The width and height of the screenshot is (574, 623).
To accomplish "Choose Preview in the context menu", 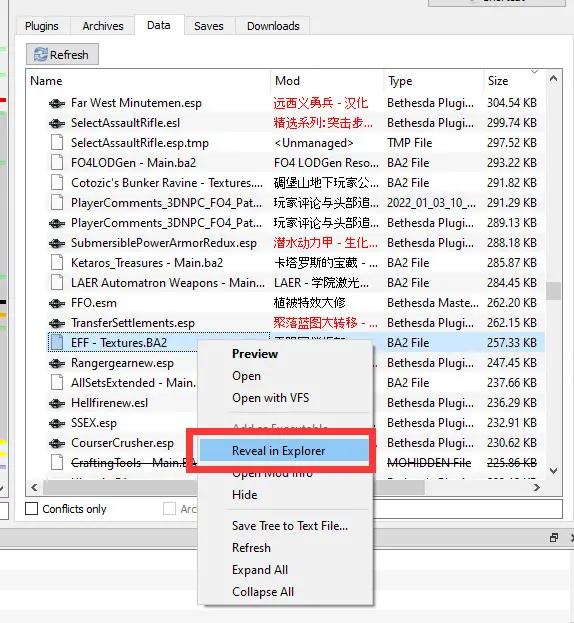I will (285, 354).
